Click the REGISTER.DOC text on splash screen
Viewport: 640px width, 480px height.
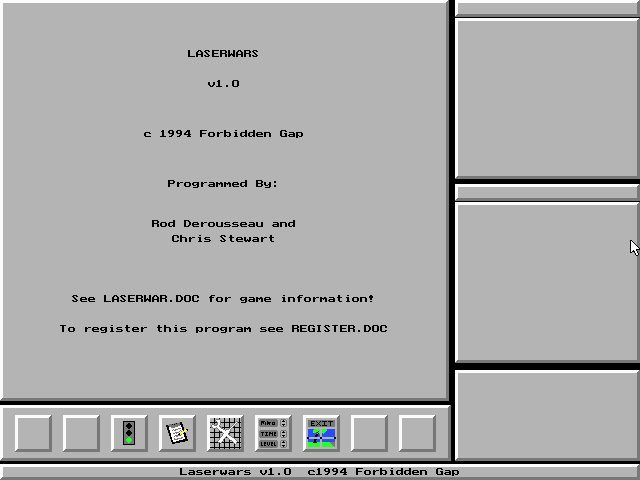tap(339, 329)
